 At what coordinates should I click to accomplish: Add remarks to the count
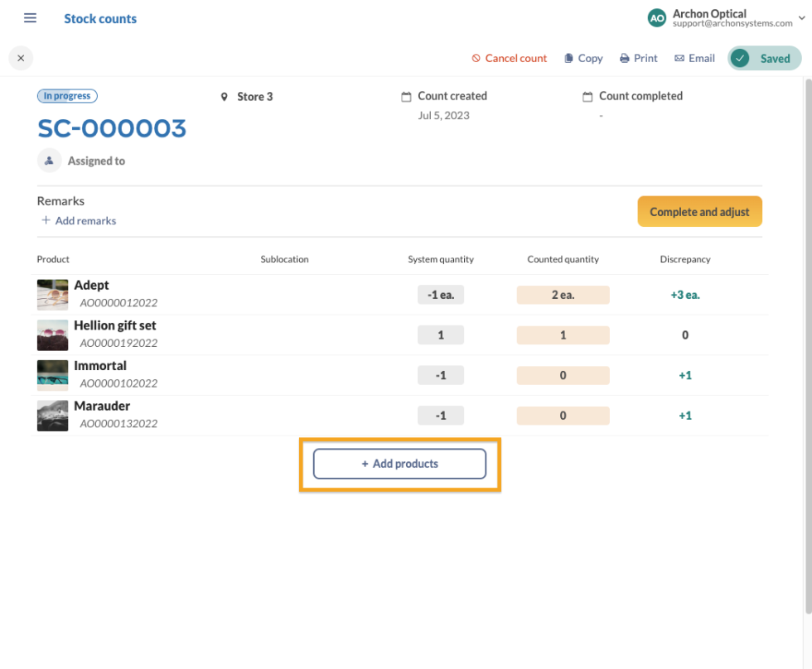click(79, 220)
